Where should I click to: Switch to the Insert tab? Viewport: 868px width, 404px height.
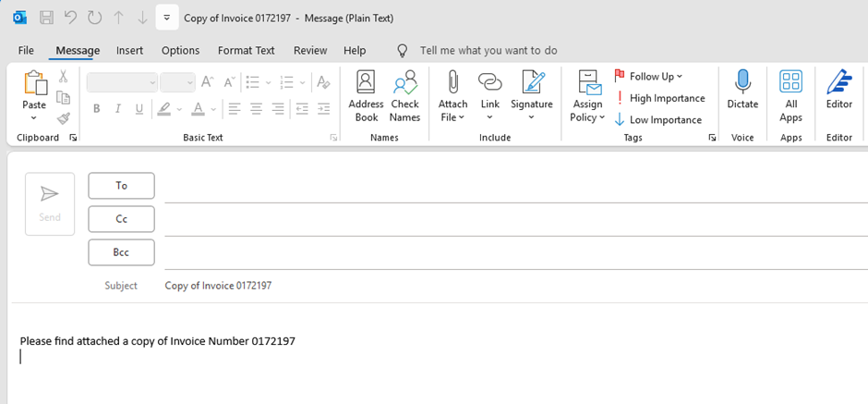(x=129, y=50)
